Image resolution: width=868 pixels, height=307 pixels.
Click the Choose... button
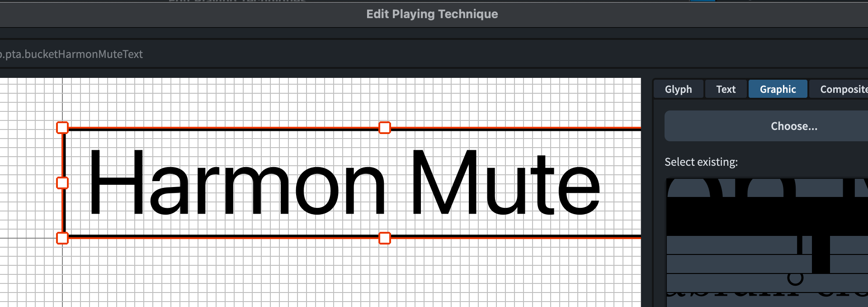click(766, 126)
